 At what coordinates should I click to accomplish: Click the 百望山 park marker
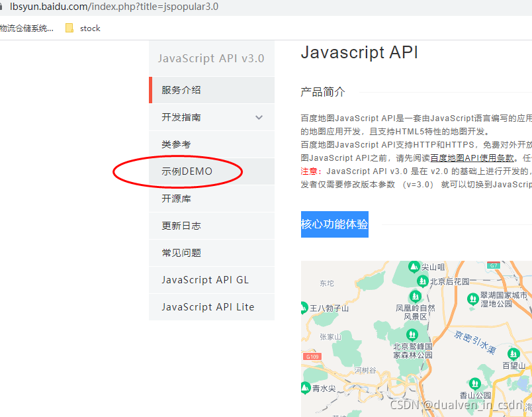[513, 354]
